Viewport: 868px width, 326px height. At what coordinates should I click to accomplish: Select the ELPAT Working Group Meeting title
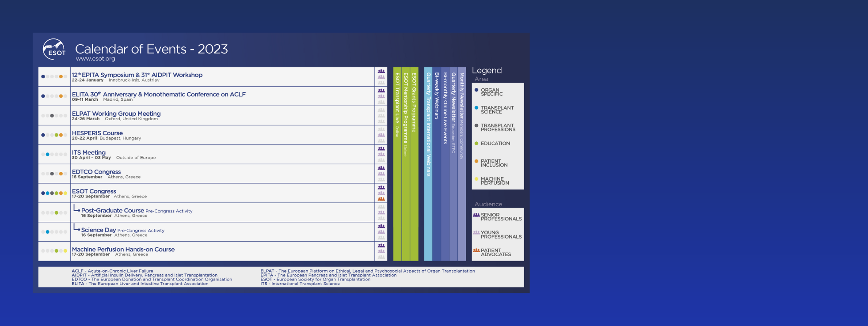tap(116, 114)
